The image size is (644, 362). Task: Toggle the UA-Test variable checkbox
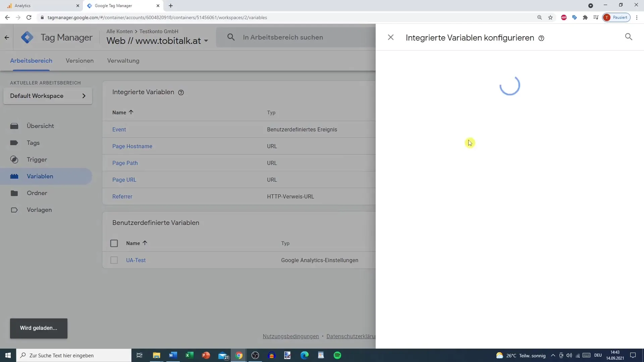tap(114, 260)
